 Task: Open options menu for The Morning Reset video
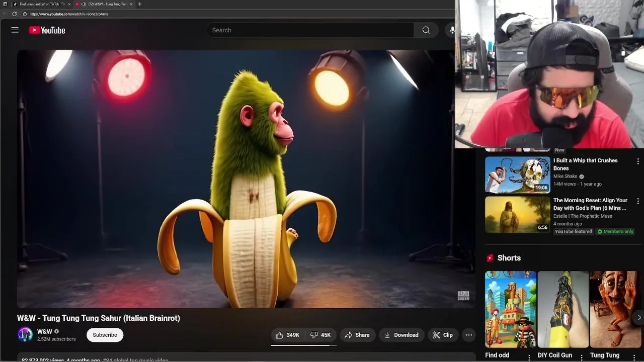638,201
